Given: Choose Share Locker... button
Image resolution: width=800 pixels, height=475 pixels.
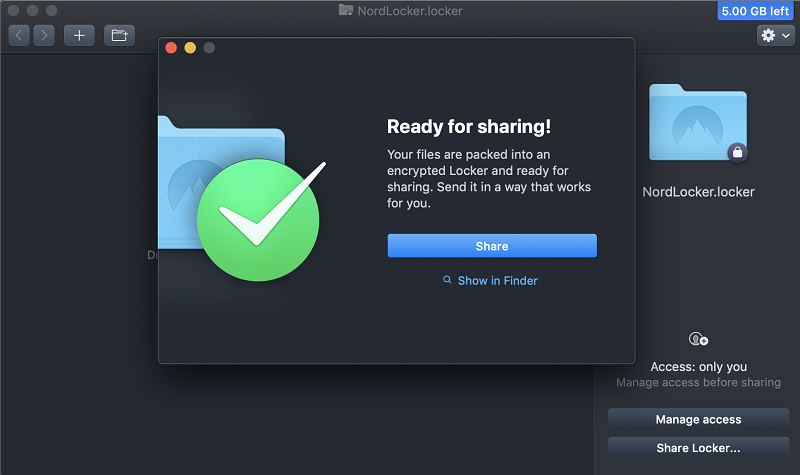Looking at the screenshot, I should 698,448.
